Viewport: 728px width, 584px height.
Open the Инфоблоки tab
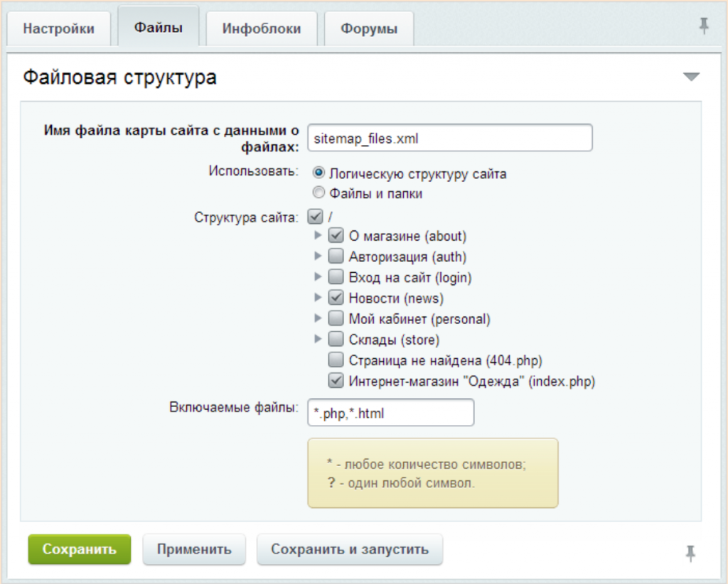[x=261, y=29]
